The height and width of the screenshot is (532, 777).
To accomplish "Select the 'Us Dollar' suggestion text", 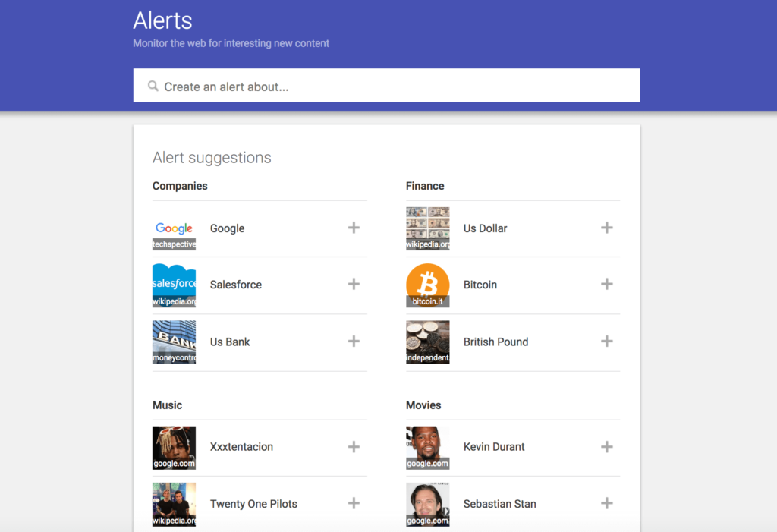I will click(x=485, y=228).
